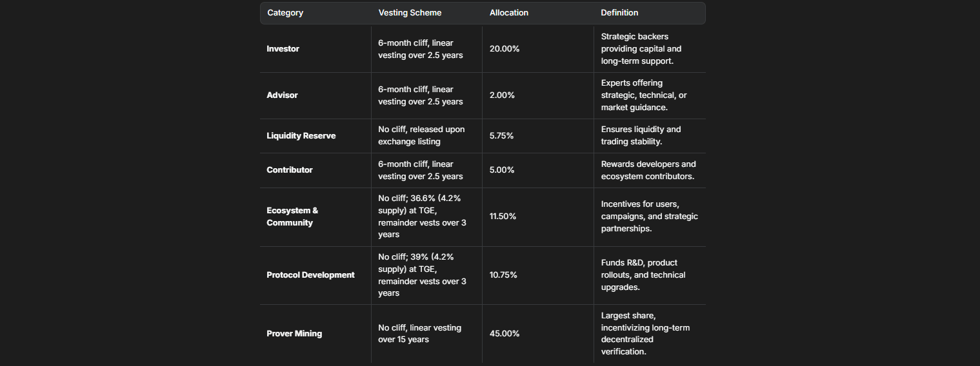
Task: Select the Ecosystem & Community row label
Action: point(292,217)
